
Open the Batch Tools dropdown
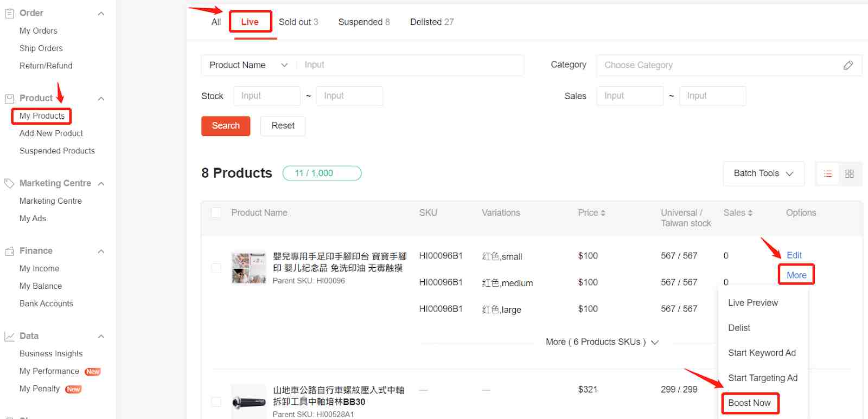[763, 173]
